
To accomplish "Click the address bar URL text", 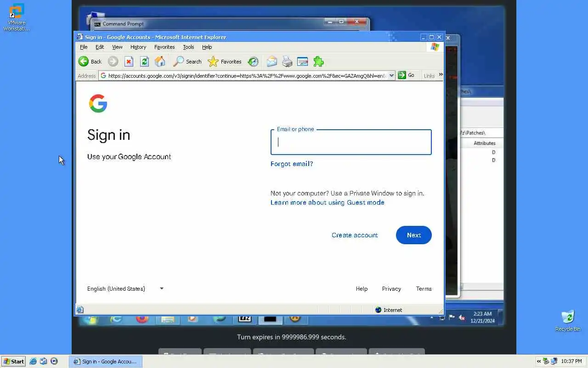I will pos(247,75).
